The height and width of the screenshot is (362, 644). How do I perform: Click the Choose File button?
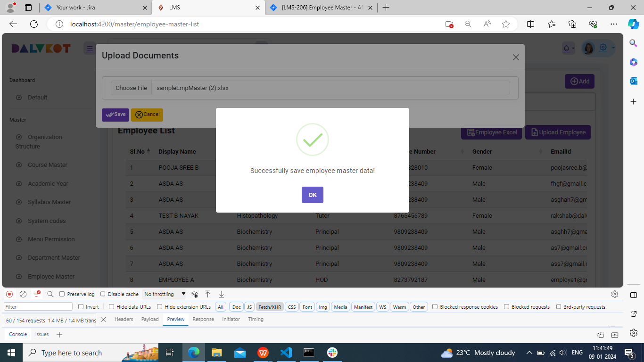point(131,88)
